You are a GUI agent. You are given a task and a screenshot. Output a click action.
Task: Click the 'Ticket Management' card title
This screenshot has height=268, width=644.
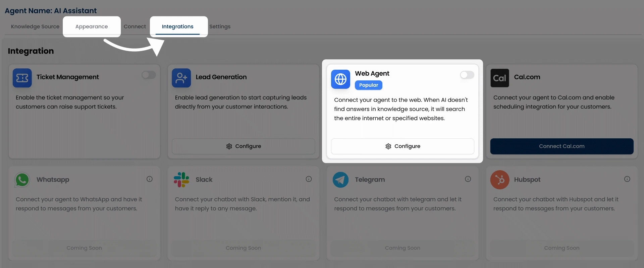tap(68, 77)
